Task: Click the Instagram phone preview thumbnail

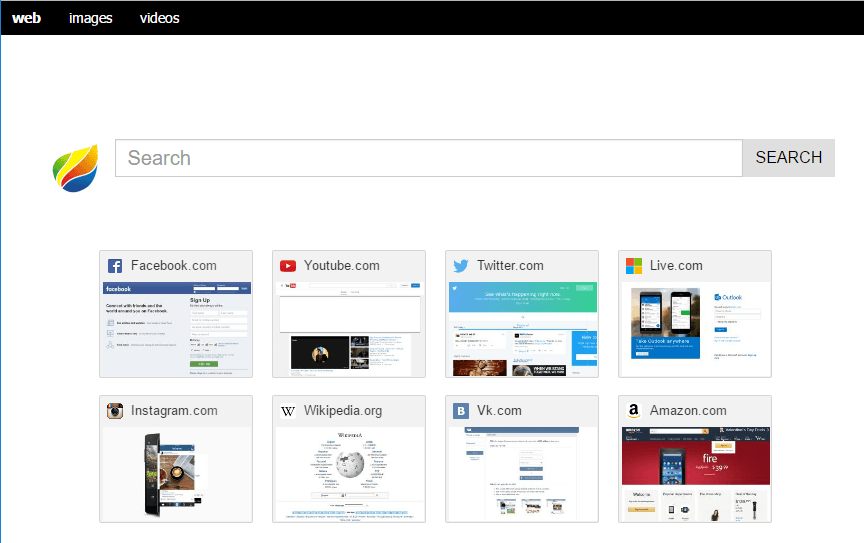Action: 176,474
